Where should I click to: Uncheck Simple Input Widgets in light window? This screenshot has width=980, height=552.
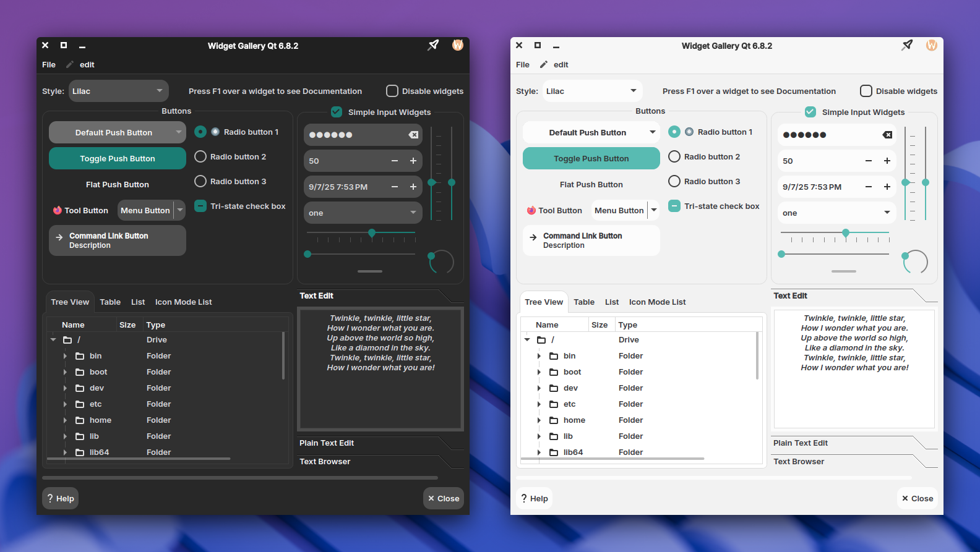[810, 112]
